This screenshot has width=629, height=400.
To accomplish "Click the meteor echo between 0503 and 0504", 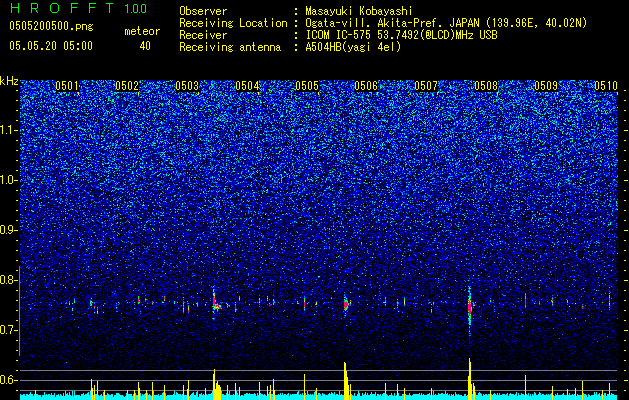I will pos(216,304).
